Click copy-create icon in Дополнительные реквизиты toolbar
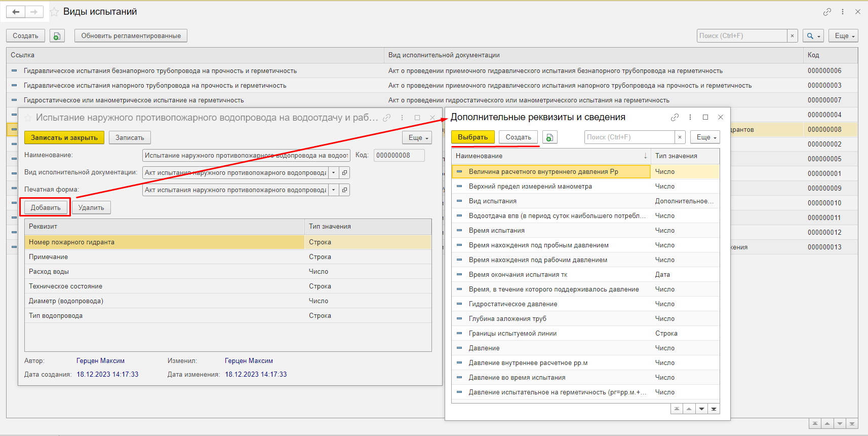The height and width of the screenshot is (436, 868). [x=549, y=137]
